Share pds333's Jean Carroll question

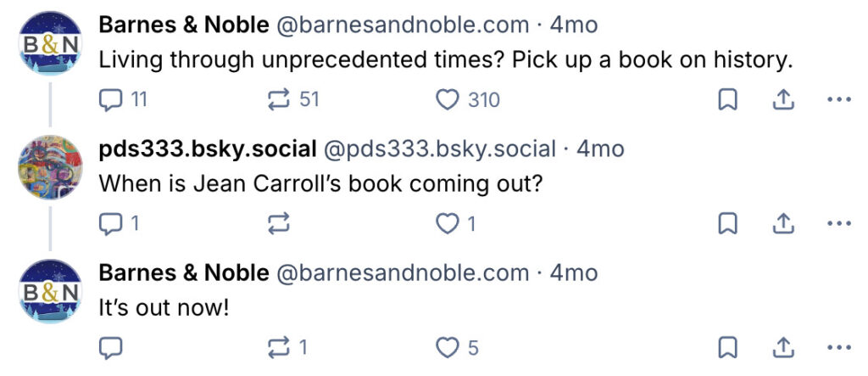tap(782, 224)
